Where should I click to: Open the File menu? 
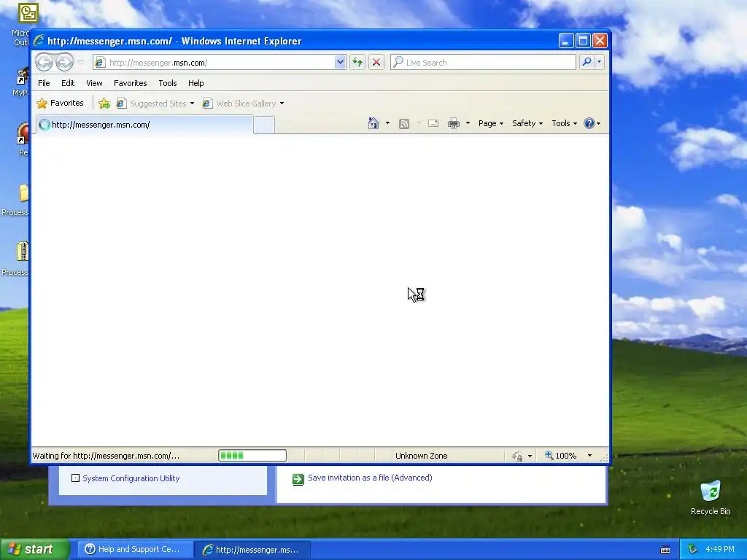point(44,83)
